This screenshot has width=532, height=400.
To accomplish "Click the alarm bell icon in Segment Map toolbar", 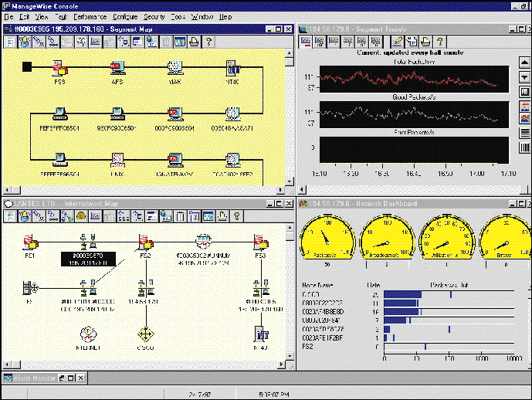I will tap(24, 42).
